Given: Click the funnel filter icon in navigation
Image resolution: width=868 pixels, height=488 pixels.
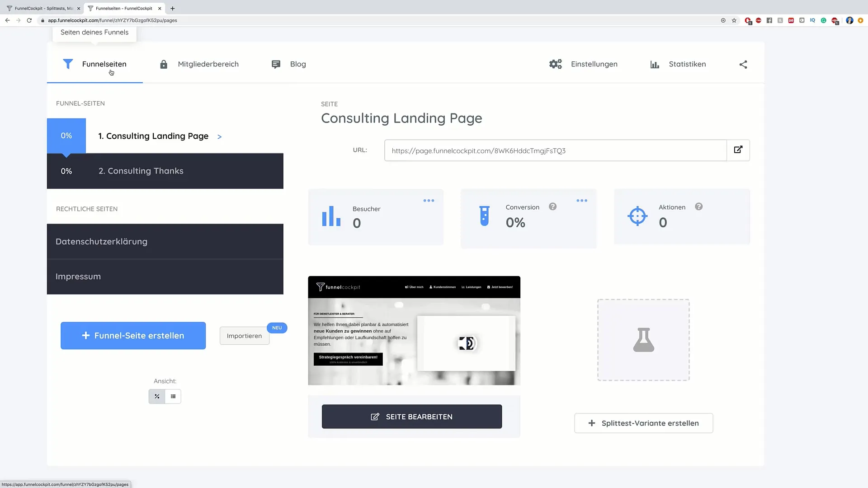Looking at the screenshot, I should tap(68, 64).
